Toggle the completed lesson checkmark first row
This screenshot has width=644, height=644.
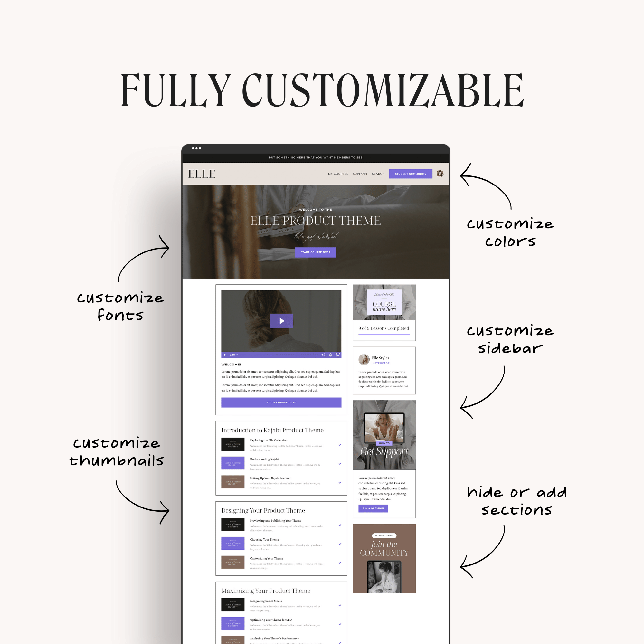[x=340, y=444]
